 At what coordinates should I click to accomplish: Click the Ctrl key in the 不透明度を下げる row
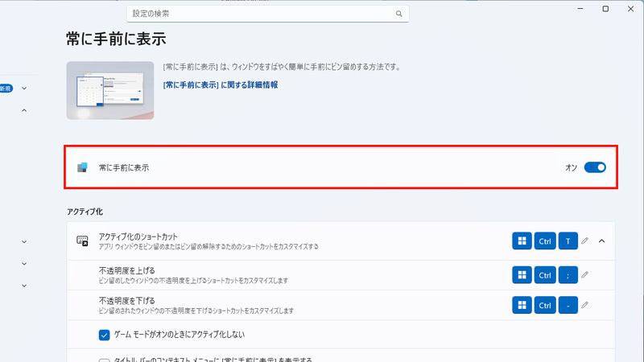click(545, 305)
